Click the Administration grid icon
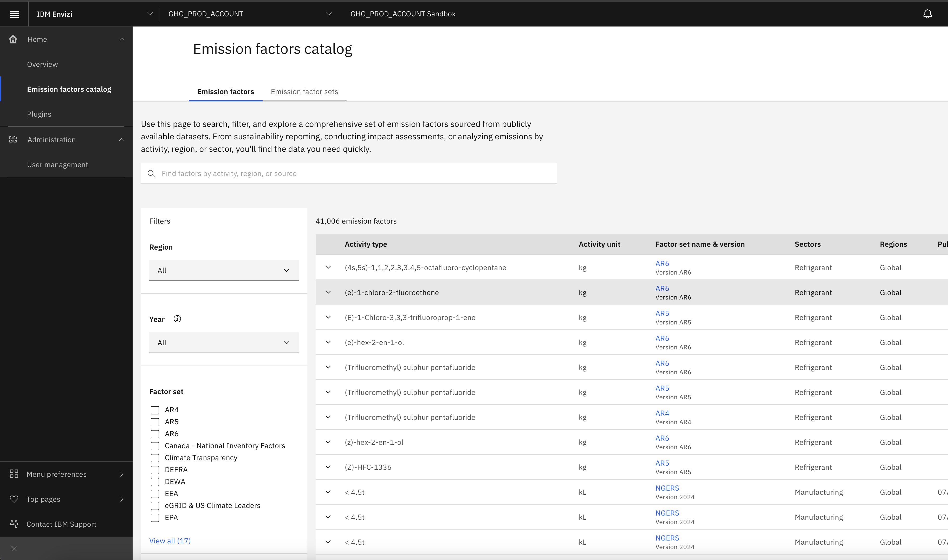948x560 pixels. tap(13, 139)
